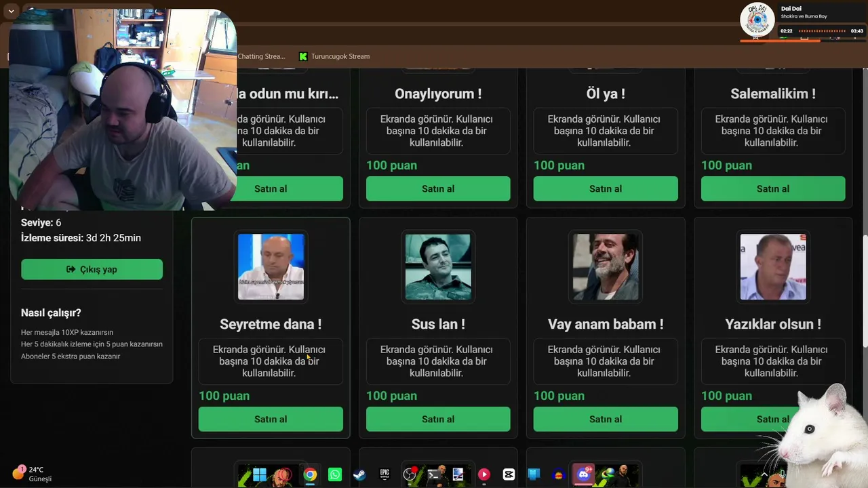The height and width of the screenshot is (488, 868).
Task: Buy the Sus lan reward
Action: pos(438,419)
